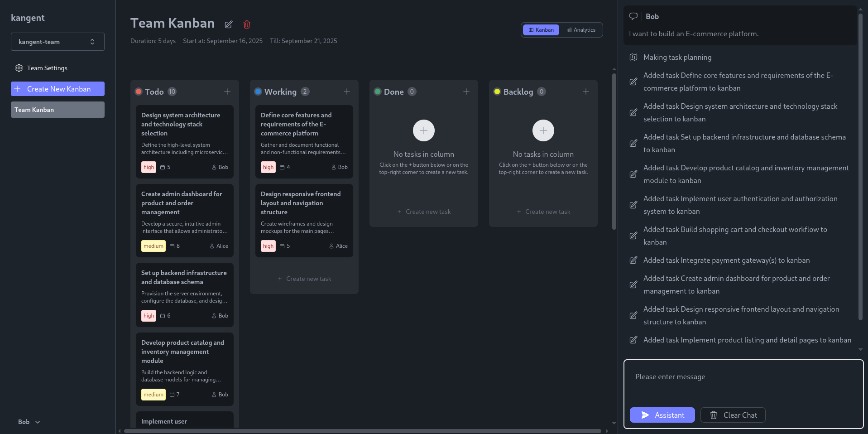Screen dimensions: 868x434
Task: Click the red trash icon to delete kanban
Action: click(247, 24)
